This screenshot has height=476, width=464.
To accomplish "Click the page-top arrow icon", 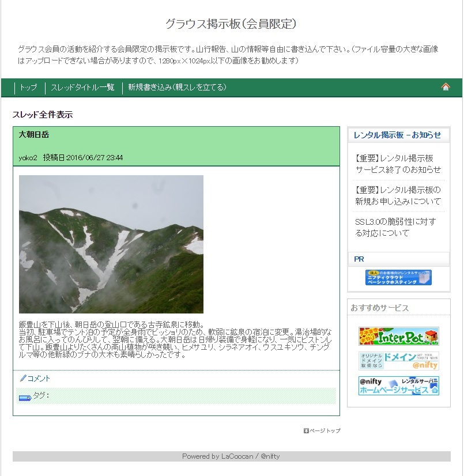I will (x=306, y=431).
